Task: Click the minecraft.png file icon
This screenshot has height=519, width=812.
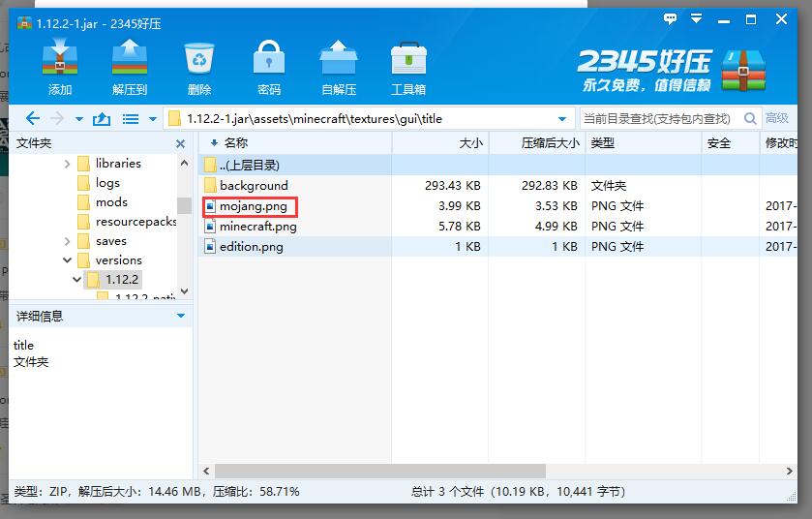Action: click(x=210, y=227)
